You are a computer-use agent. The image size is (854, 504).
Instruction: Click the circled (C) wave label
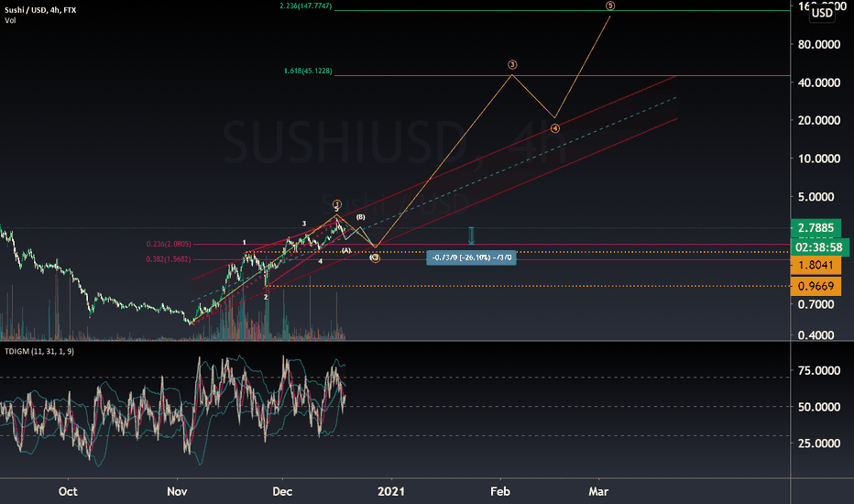[x=375, y=257]
